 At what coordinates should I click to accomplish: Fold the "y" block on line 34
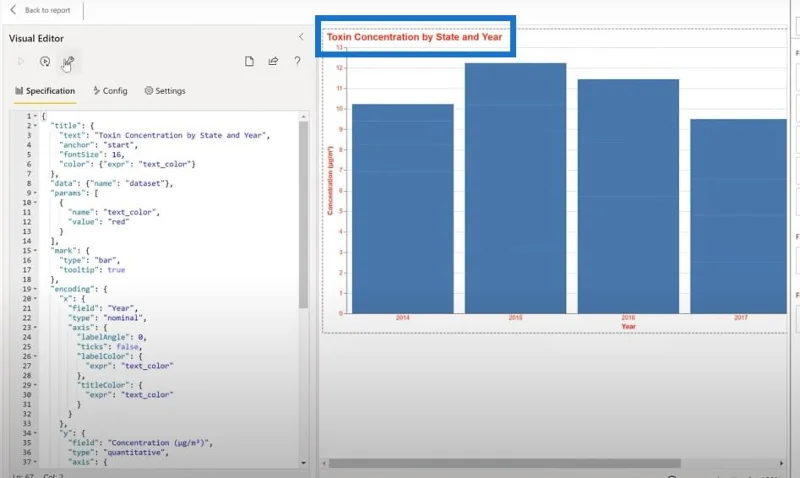pyautogui.click(x=35, y=433)
